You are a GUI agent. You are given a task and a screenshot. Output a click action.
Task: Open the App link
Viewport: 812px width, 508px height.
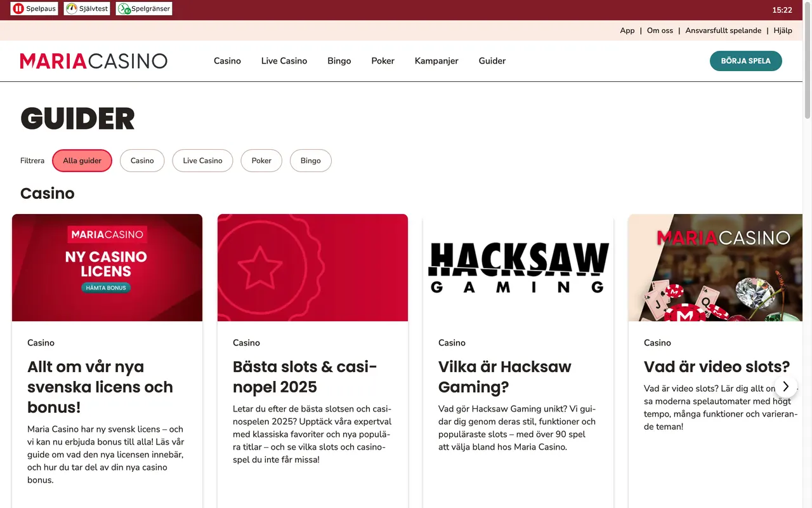tap(627, 30)
